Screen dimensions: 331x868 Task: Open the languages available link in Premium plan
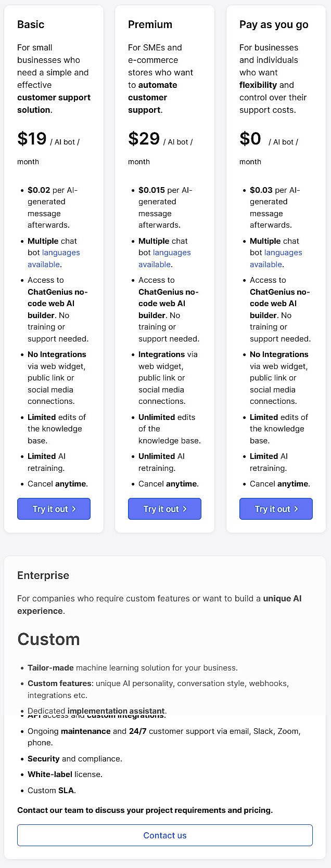[172, 253]
